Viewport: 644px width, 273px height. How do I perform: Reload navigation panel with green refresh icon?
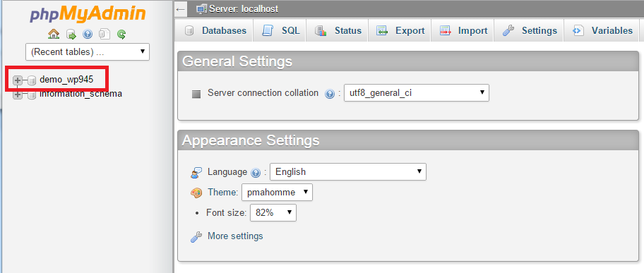click(x=121, y=34)
